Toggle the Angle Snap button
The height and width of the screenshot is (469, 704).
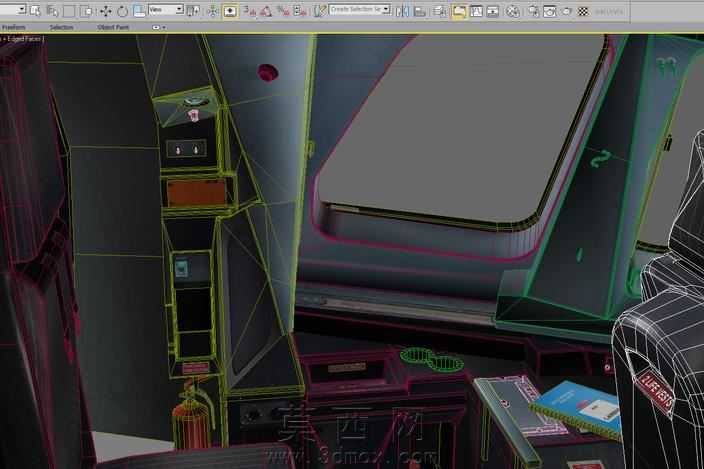pos(266,11)
